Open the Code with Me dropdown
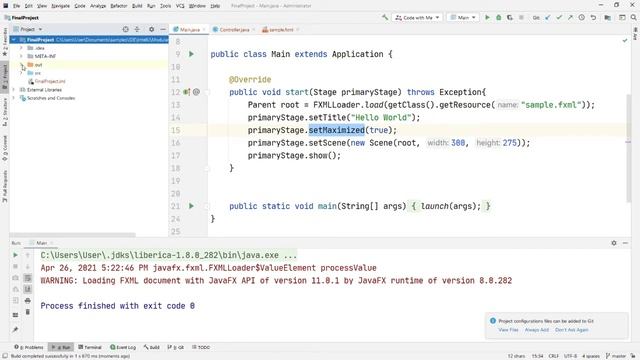 click(417, 18)
